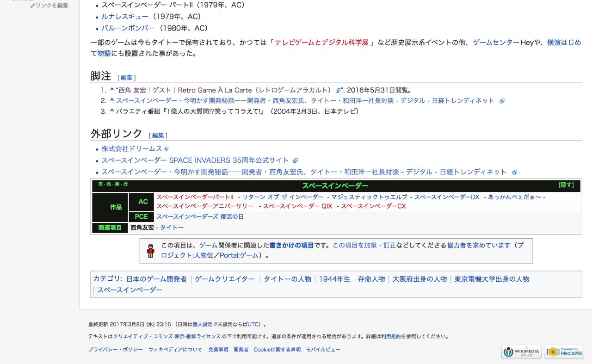Screen dimensions: 592x364
Task: Switch to モバイルビュー in footer
Action: point(323,350)
